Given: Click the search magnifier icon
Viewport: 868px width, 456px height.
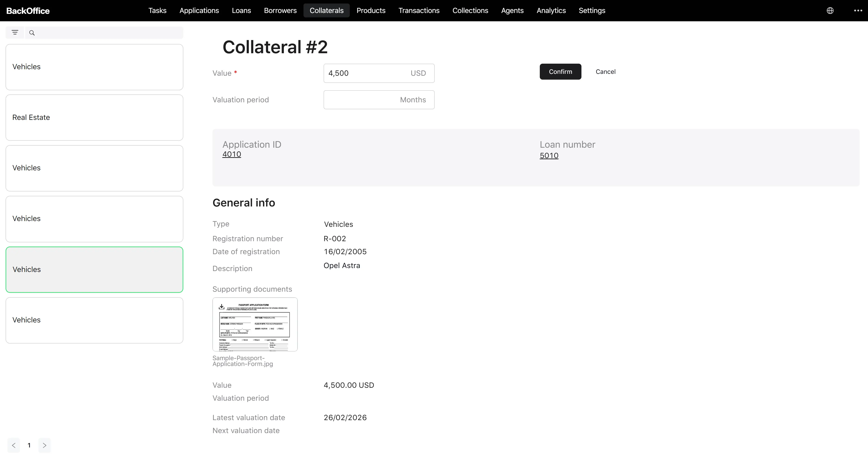Looking at the screenshot, I should [32, 33].
